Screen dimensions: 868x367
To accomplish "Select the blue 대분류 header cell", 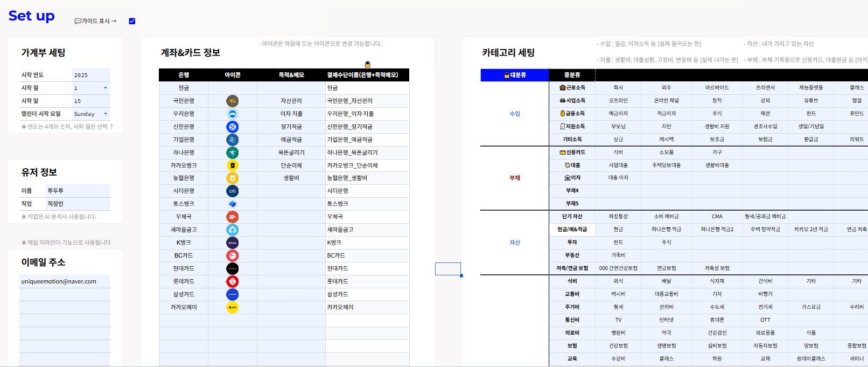I will 515,75.
